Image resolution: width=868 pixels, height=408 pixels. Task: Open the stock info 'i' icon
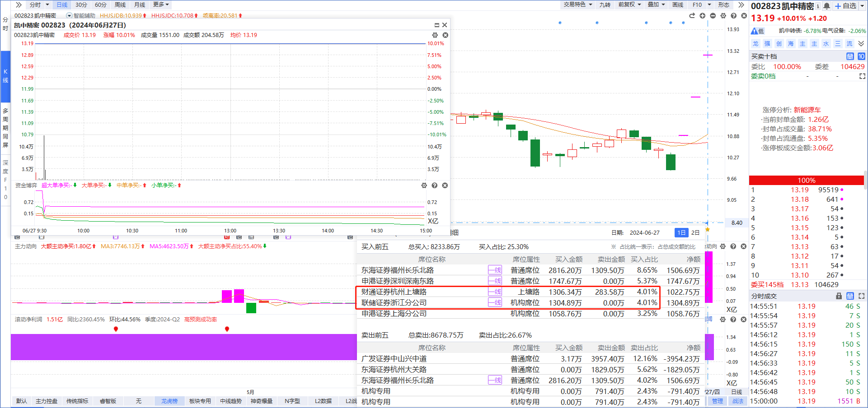point(818,6)
